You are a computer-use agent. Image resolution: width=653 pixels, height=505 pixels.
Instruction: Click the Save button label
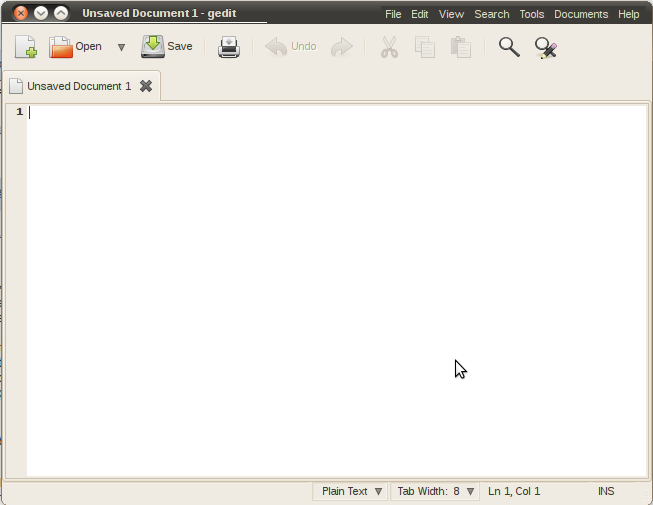[x=180, y=46]
